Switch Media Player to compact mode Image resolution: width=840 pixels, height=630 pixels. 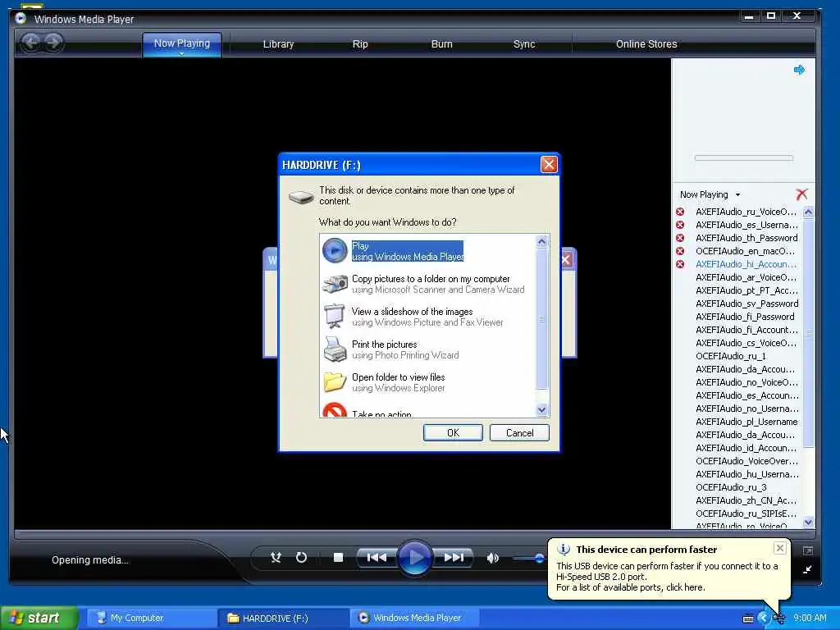click(807, 569)
